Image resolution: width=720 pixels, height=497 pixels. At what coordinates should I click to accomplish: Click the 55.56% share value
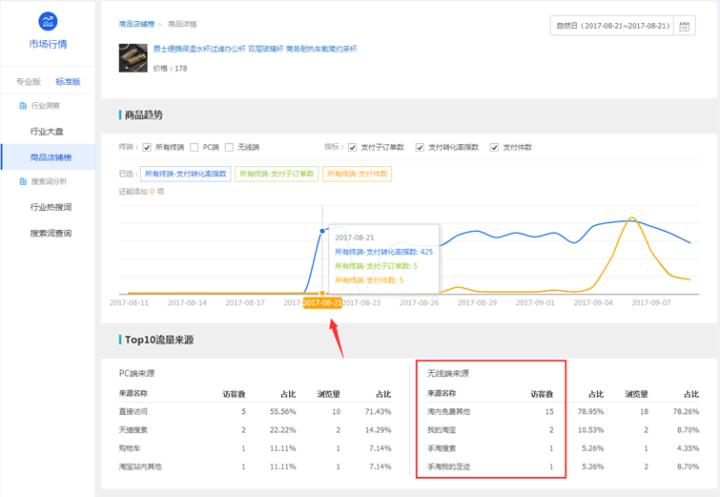click(283, 412)
